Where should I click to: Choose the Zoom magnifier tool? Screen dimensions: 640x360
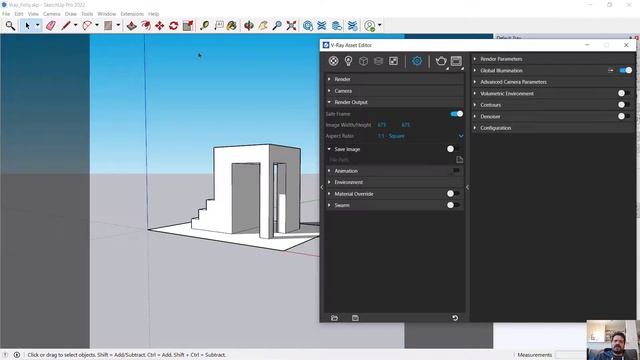click(277, 26)
